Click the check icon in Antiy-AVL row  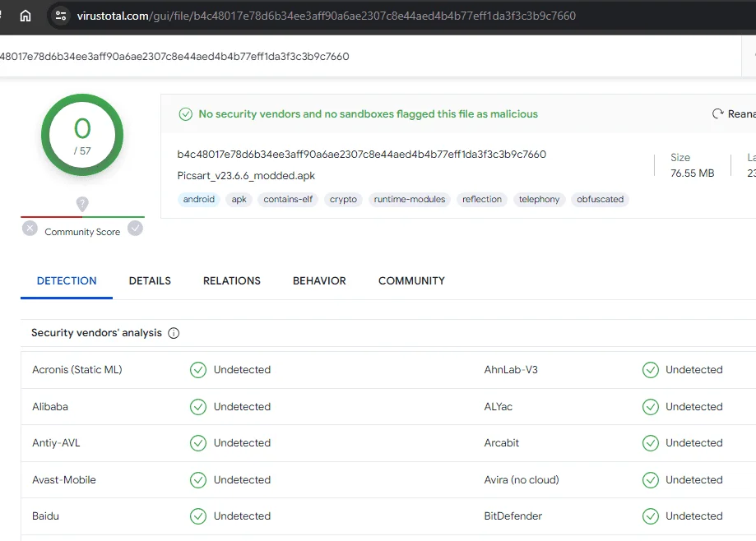[197, 443]
